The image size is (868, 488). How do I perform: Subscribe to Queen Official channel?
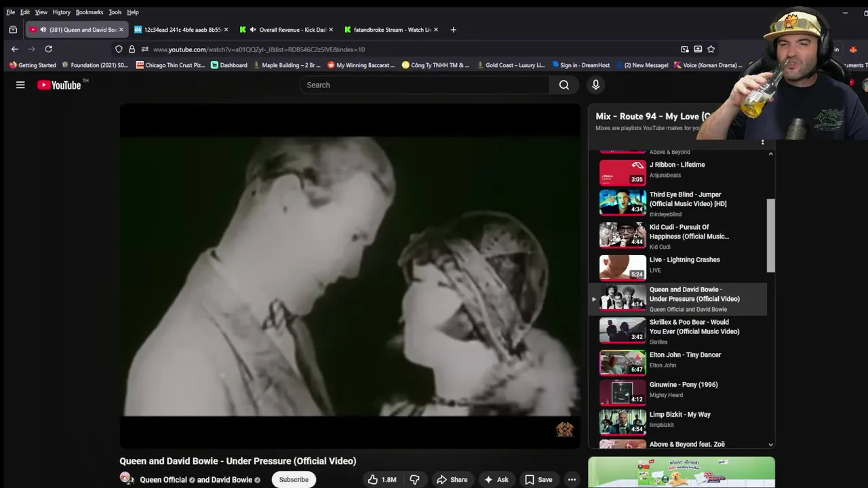coord(294,479)
